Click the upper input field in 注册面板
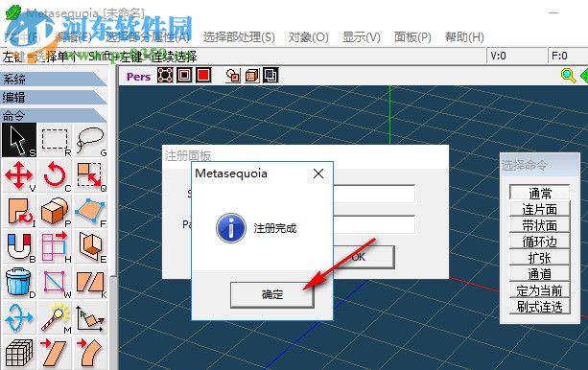The width and height of the screenshot is (588, 370). [x=374, y=194]
